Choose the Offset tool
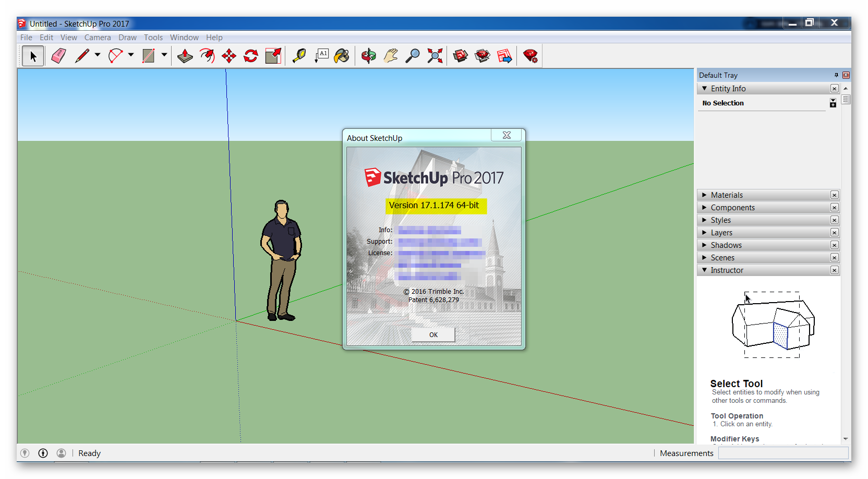The width and height of the screenshot is (868, 479). 207,56
